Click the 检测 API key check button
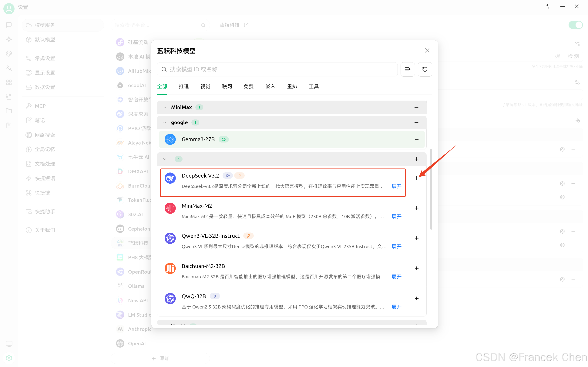This screenshot has height=367, width=588. click(573, 56)
